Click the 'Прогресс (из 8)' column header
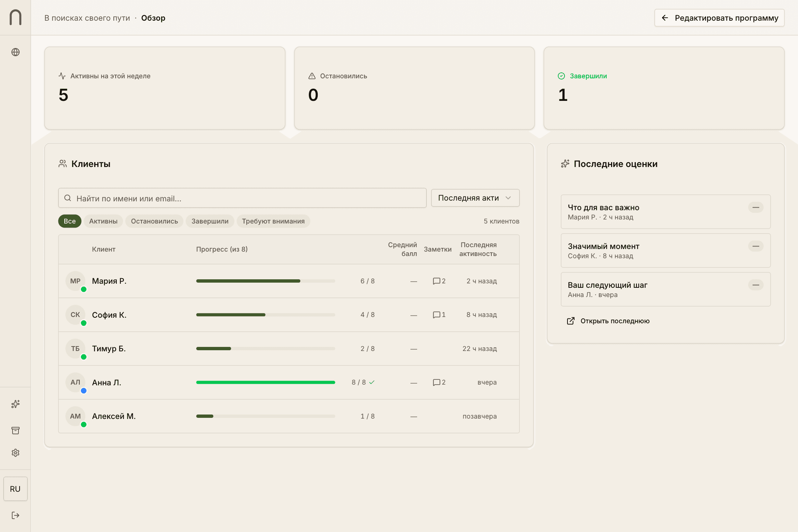This screenshot has height=532, width=798. 222,249
